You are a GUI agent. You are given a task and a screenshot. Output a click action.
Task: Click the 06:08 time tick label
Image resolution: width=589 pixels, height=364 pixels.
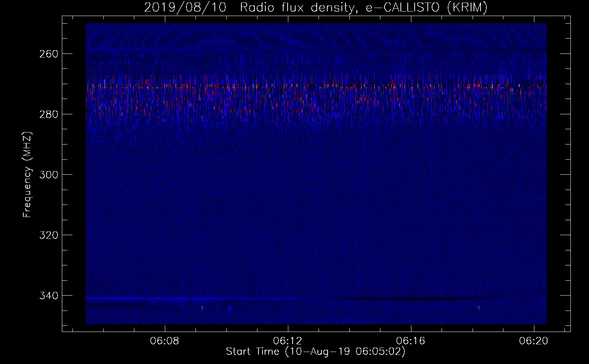point(165,341)
